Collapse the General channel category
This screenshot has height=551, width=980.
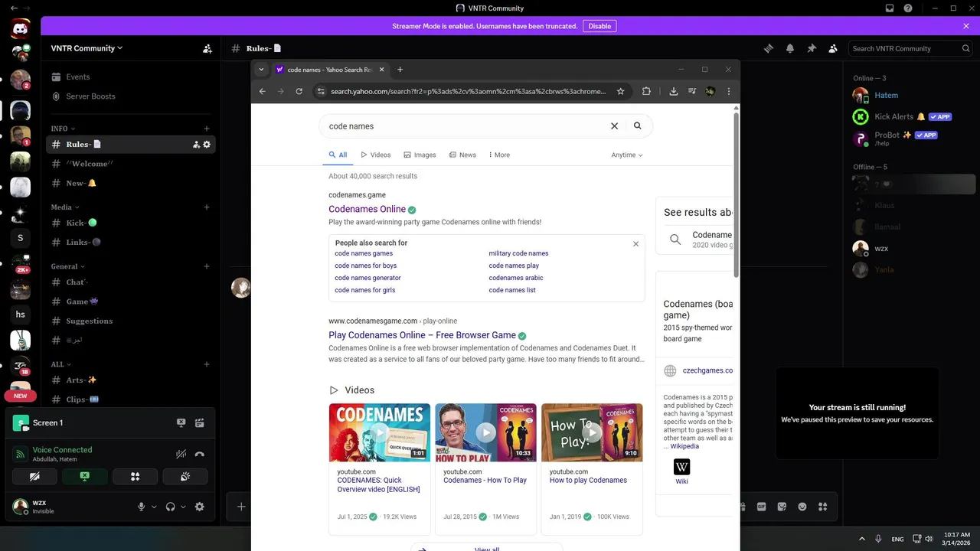tap(67, 266)
